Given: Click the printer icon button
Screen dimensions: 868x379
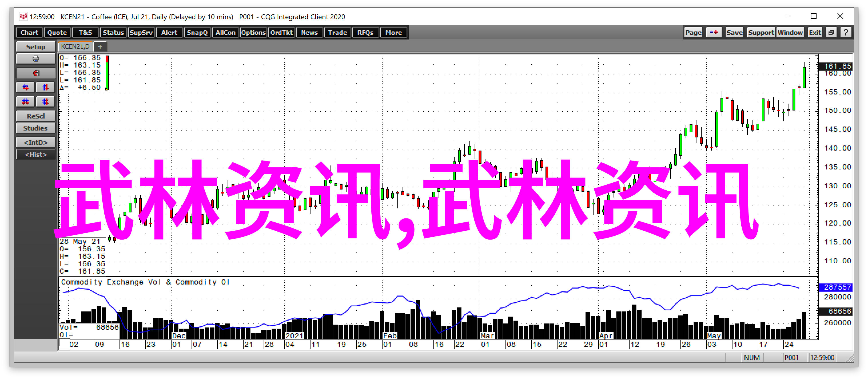Looking at the screenshot, I should [x=35, y=59].
